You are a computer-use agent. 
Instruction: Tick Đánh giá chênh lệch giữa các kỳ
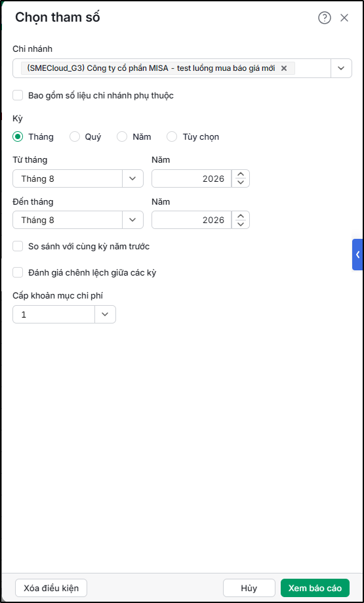click(18, 273)
